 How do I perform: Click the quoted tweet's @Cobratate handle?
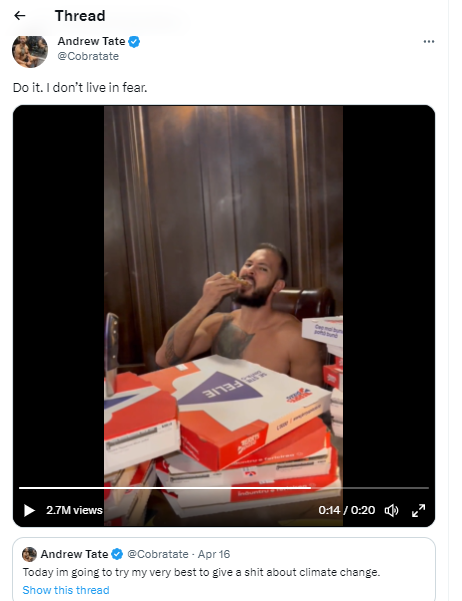[158, 554]
